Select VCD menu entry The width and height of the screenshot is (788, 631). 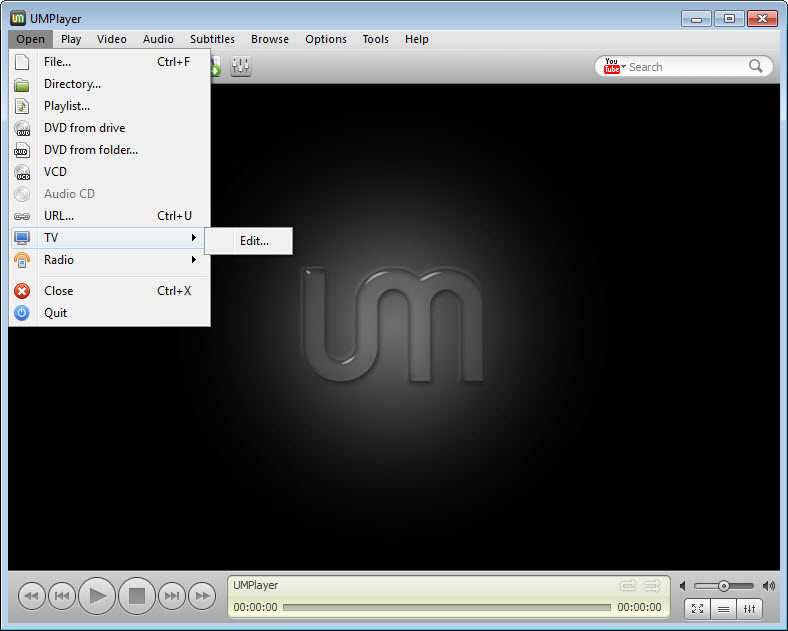[110, 172]
